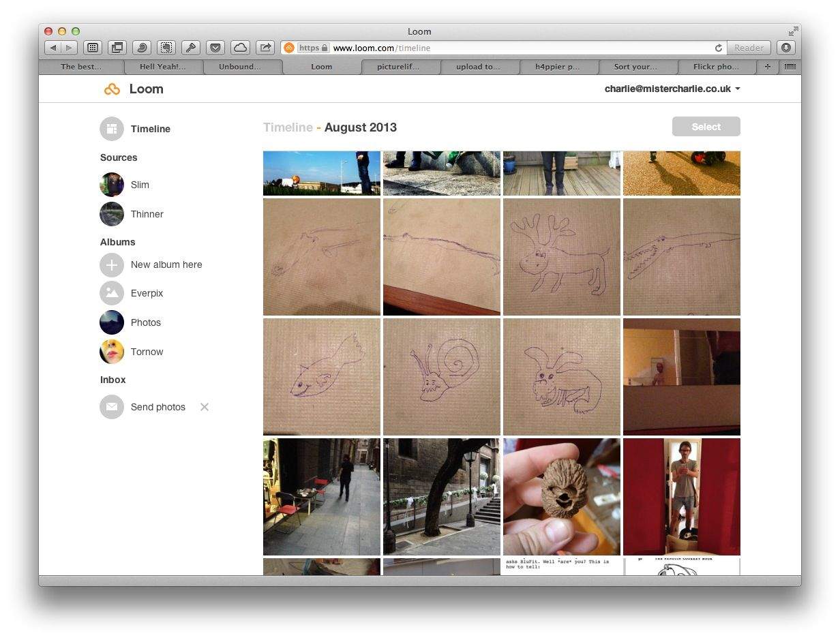Click the Pocket save icon in toolbar

[215, 48]
